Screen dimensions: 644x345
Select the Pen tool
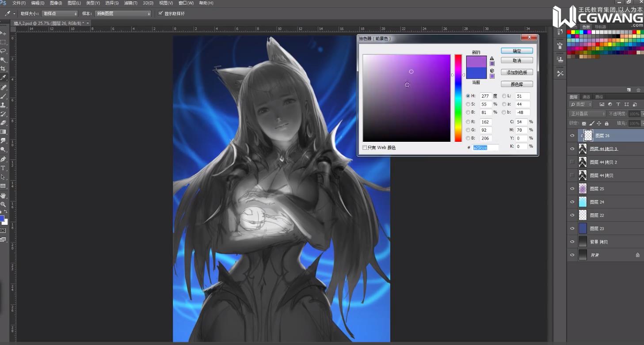[3, 159]
